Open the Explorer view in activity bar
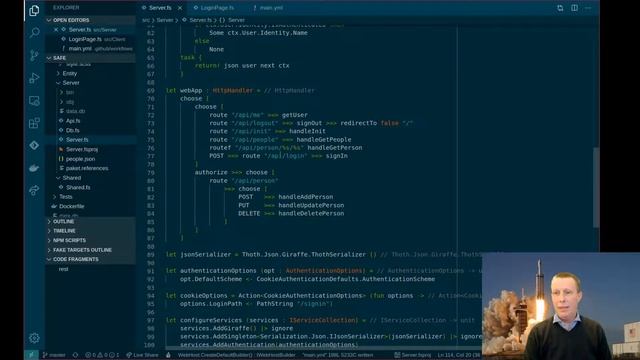The image size is (640, 360). (x=34, y=10)
